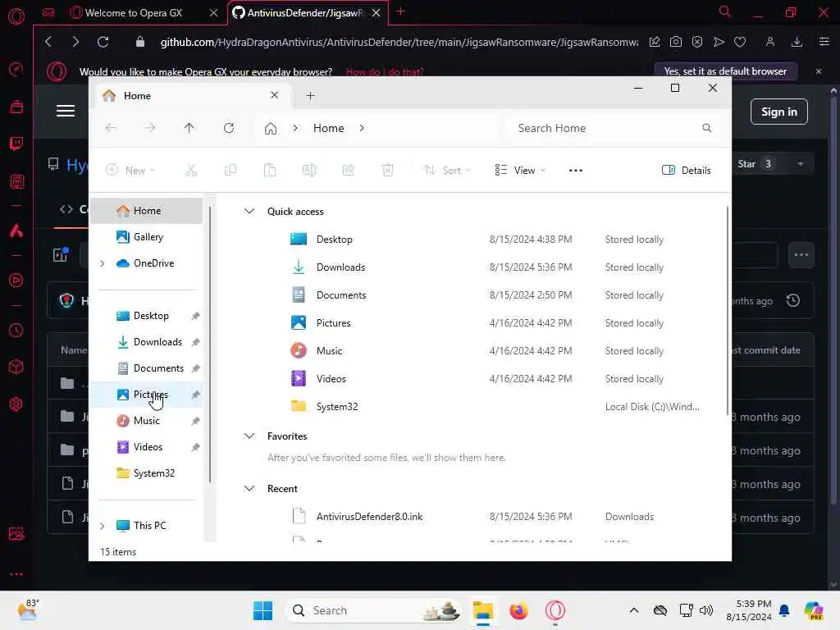
Task: Open the New dropdown in Explorer
Action: point(130,171)
